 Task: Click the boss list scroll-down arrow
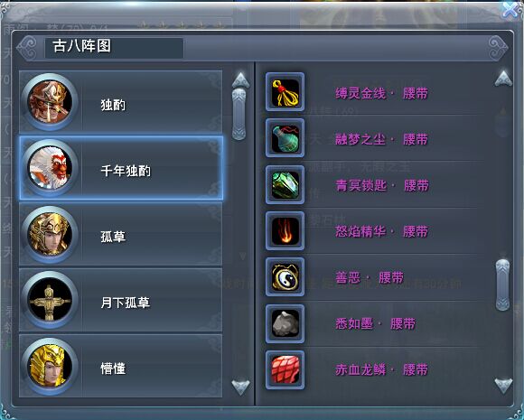[240, 387]
